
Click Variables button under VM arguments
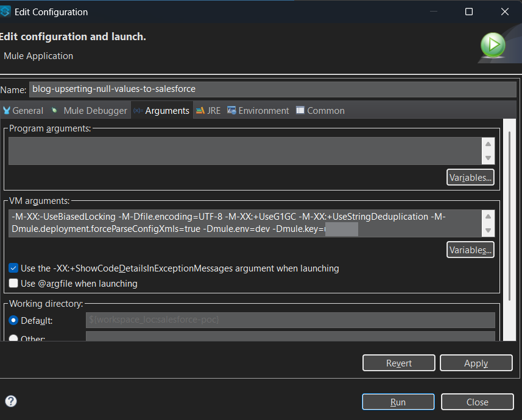click(470, 250)
